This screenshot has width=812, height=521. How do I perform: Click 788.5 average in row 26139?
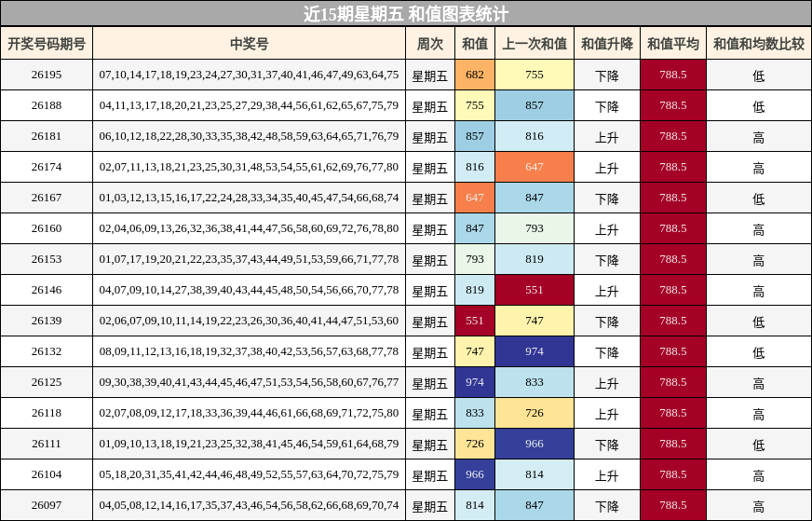[673, 321]
